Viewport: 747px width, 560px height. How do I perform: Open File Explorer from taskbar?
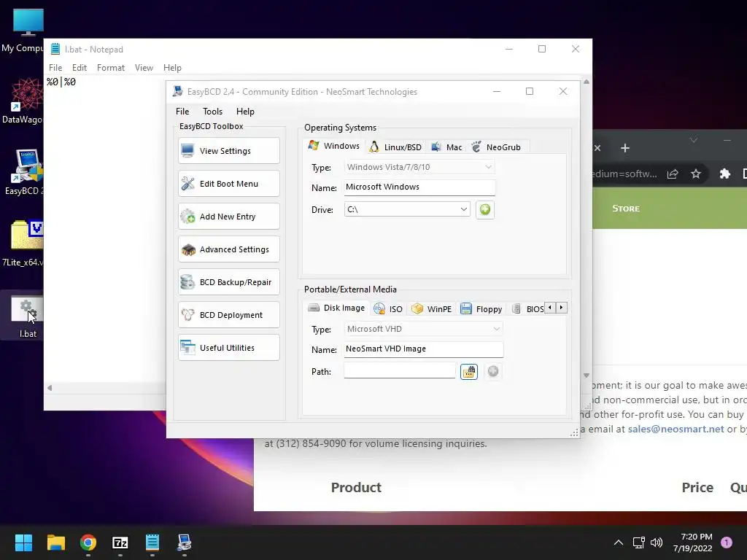tap(55, 542)
